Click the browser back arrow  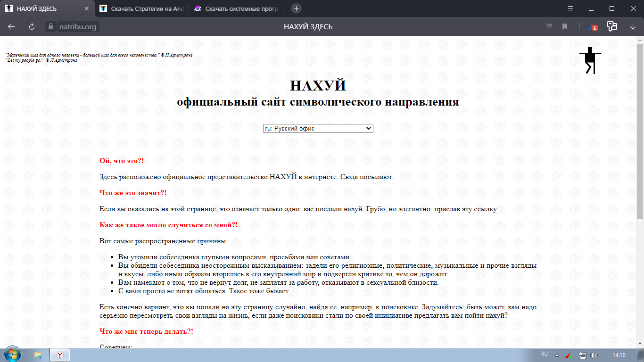(11, 27)
